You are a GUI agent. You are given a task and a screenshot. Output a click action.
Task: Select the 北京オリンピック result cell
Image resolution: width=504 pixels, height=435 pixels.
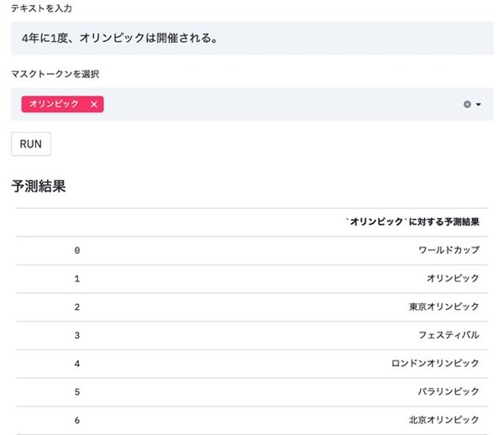[x=444, y=419]
